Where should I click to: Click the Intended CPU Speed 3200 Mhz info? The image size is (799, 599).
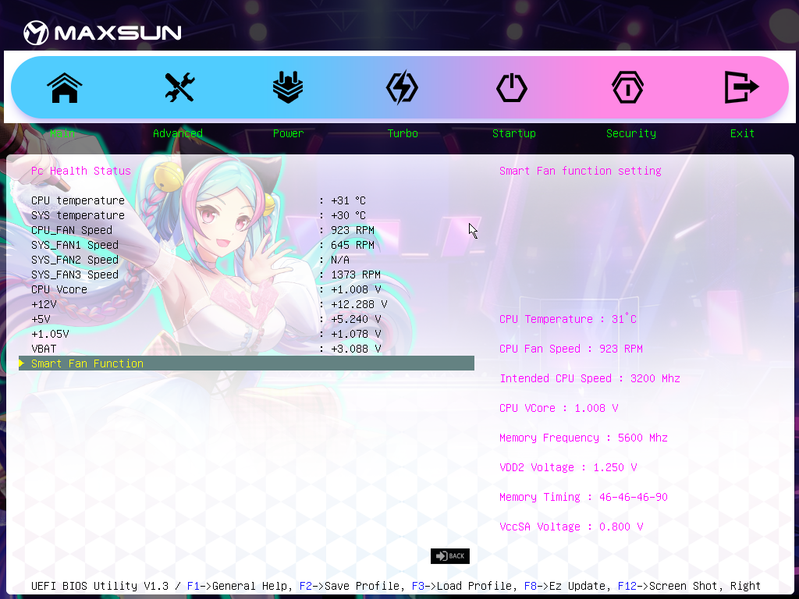590,378
